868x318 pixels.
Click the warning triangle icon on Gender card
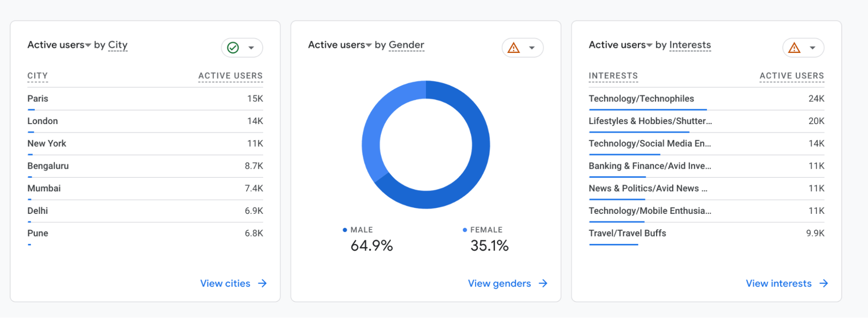pos(514,48)
